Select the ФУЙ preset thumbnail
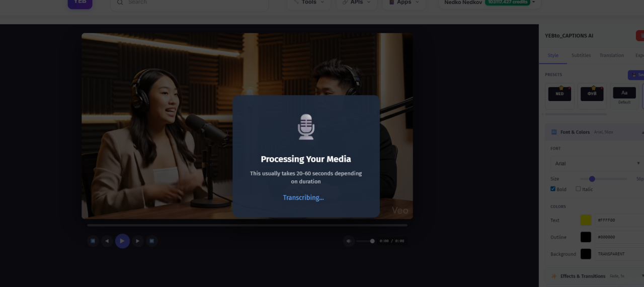 (592, 94)
